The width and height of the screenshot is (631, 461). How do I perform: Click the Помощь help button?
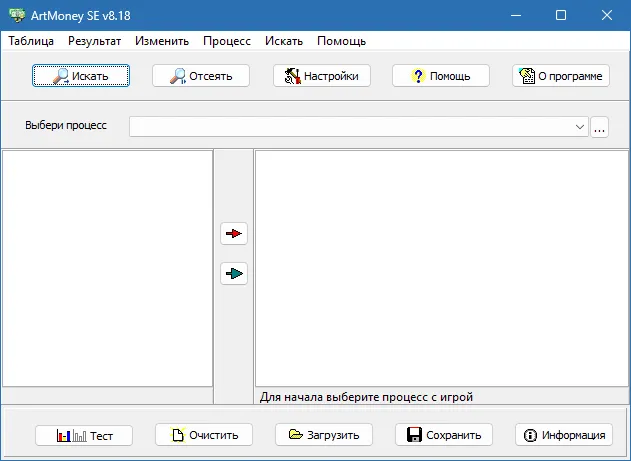click(x=441, y=76)
